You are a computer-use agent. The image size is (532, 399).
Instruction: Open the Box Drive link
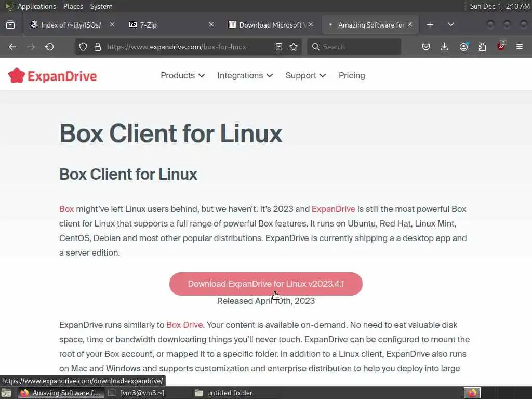[x=184, y=325]
